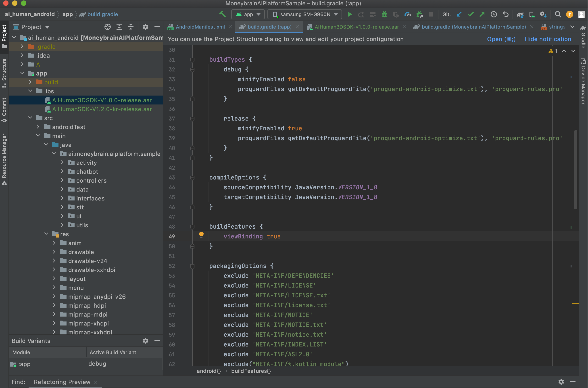Viewport: 588px width, 388px height.
Task: Open Find panel settings gear
Action: coord(561,382)
